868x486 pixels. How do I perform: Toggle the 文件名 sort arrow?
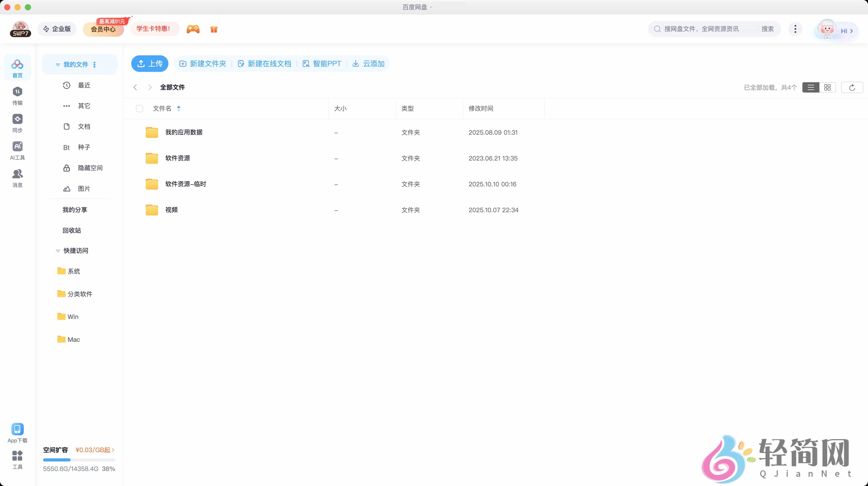click(179, 108)
